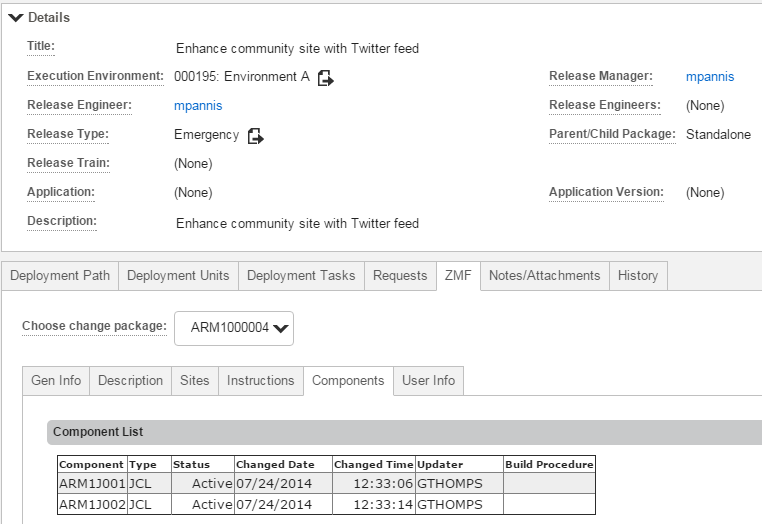Open the ARM1000004 change package dropdown
The image size is (762, 524).
click(x=234, y=328)
